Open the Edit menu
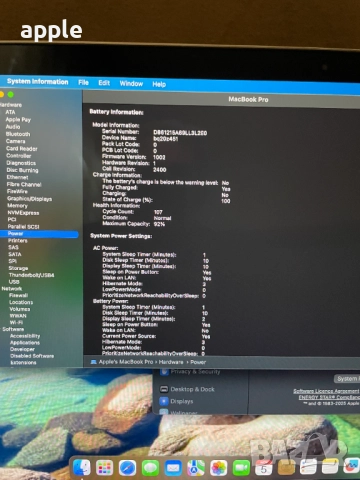This screenshot has height=480, width=360. point(104,83)
